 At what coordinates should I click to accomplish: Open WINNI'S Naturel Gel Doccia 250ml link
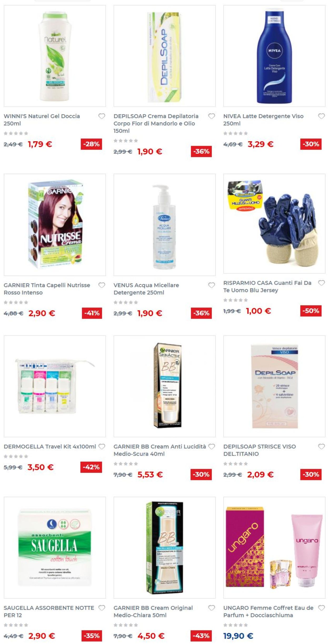(x=42, y=120)
